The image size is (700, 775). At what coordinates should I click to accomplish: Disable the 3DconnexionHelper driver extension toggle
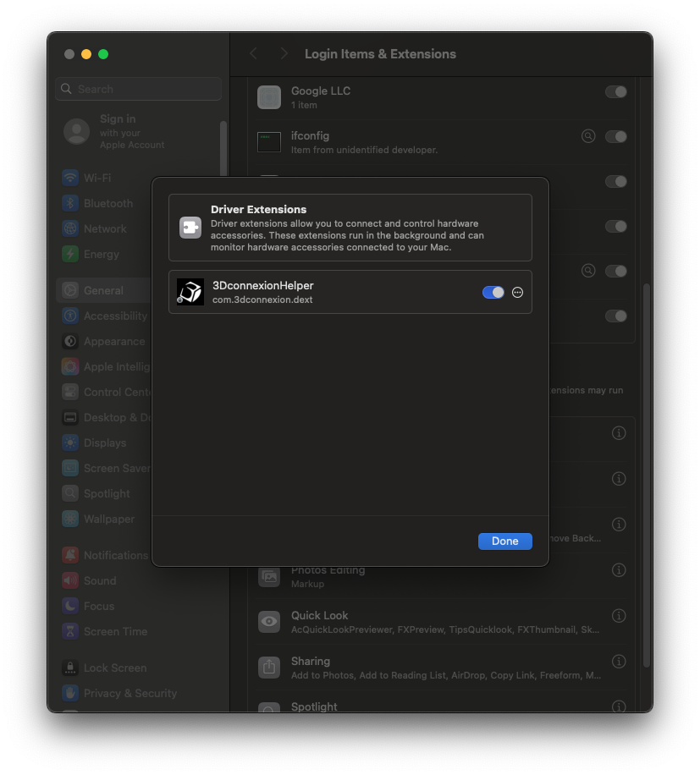[x=493, y=292]
